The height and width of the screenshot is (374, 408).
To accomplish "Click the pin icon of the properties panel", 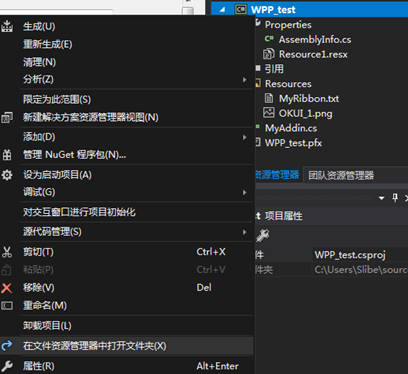I will (x=395, y=198).
